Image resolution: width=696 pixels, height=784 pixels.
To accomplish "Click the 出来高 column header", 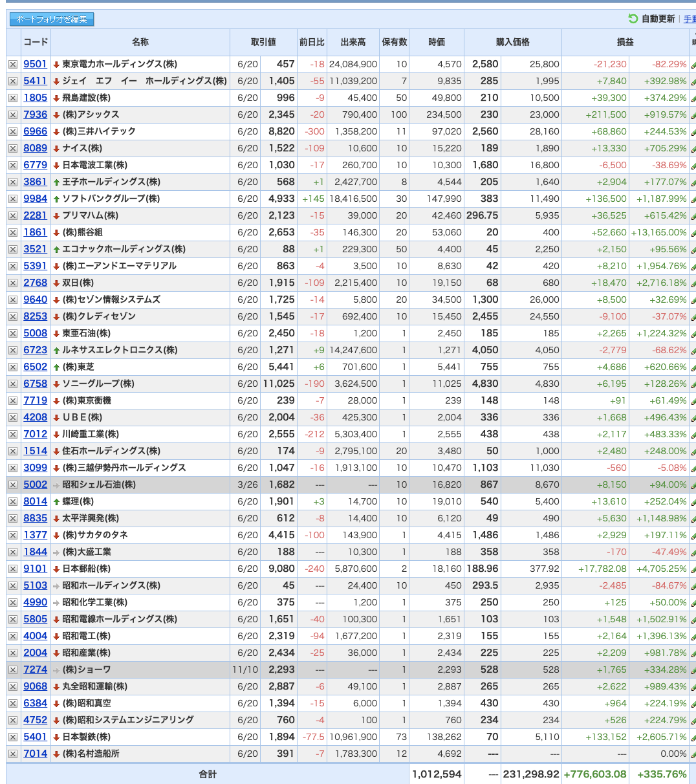I will pos(353,42).
